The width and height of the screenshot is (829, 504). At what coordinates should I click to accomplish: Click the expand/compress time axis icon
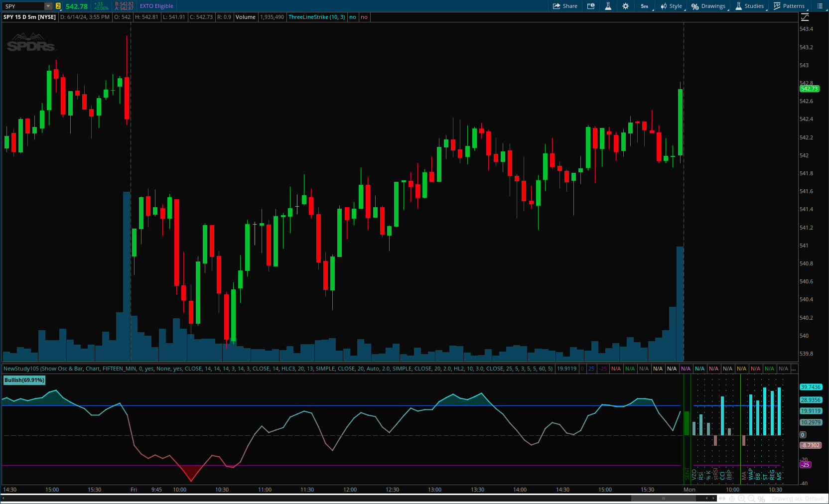(x=722, y=499)
